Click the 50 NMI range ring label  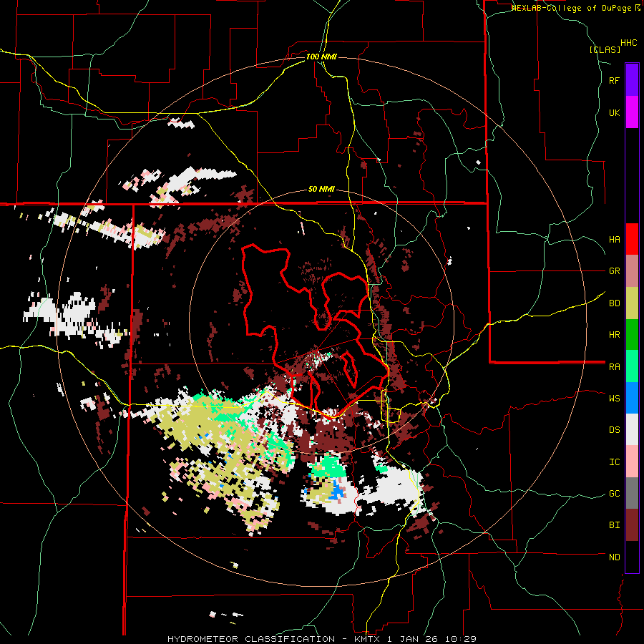[321, 190]
